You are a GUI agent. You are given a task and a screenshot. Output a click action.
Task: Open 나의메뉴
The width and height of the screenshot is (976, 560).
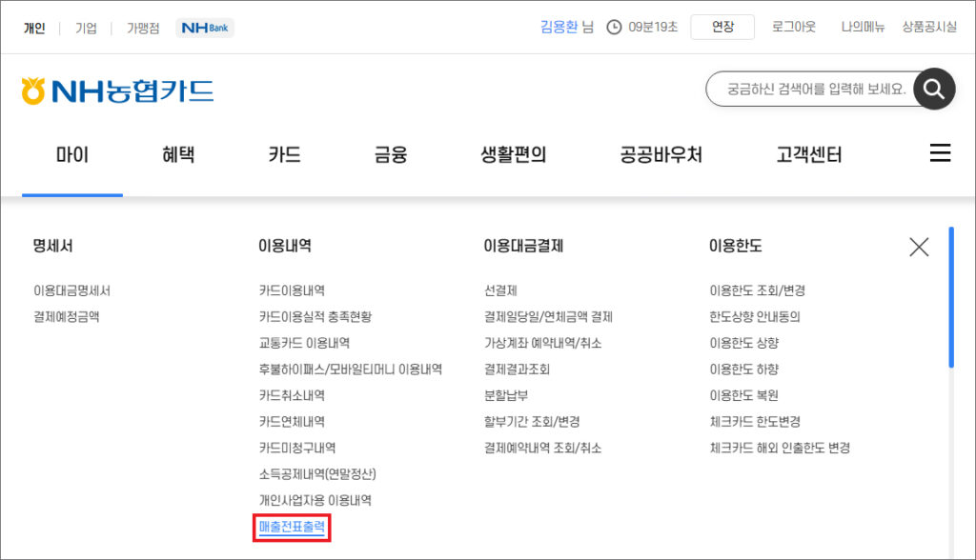pos(863,27)
